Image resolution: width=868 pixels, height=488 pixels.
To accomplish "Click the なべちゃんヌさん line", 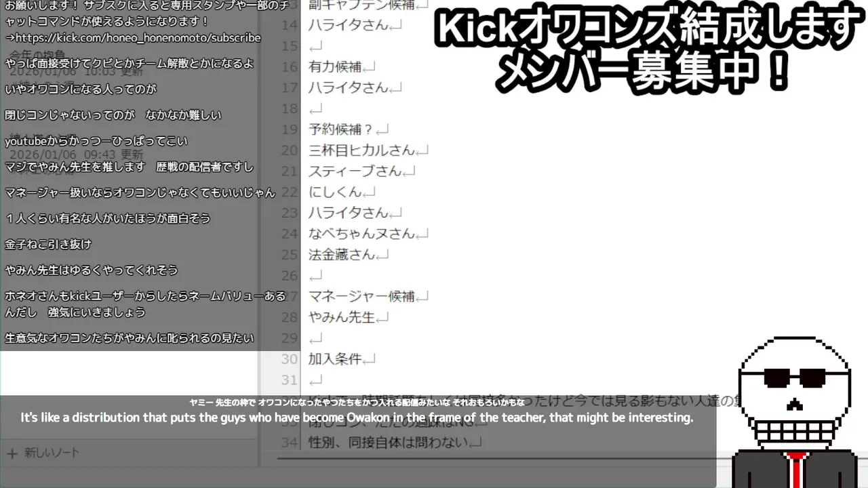I will coord(361,234).
